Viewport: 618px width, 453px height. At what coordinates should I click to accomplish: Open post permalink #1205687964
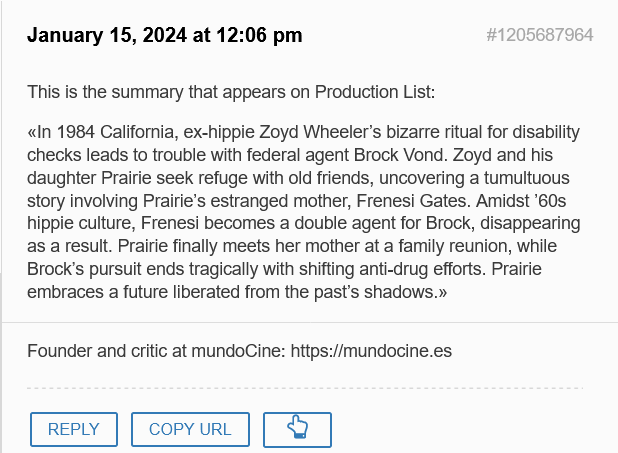click(540, 35)
